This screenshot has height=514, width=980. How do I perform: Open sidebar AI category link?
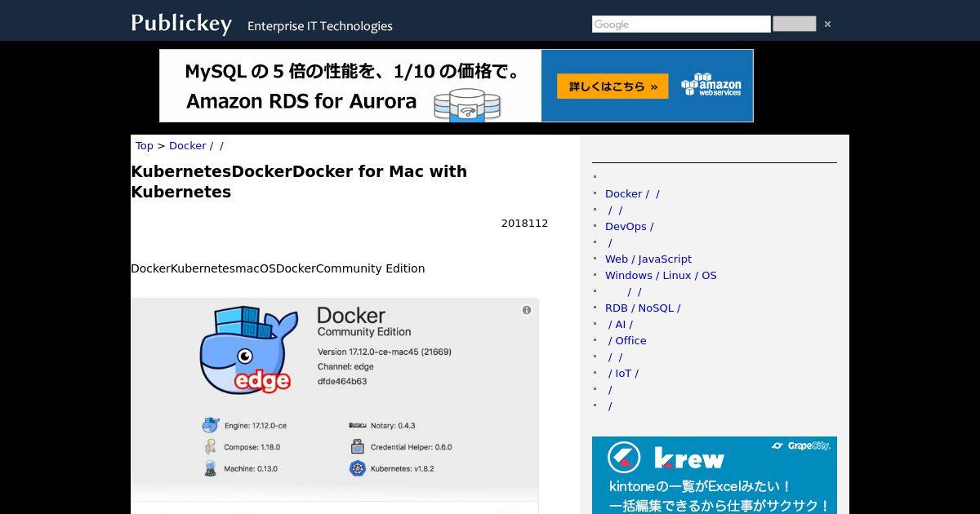[621, 325]
